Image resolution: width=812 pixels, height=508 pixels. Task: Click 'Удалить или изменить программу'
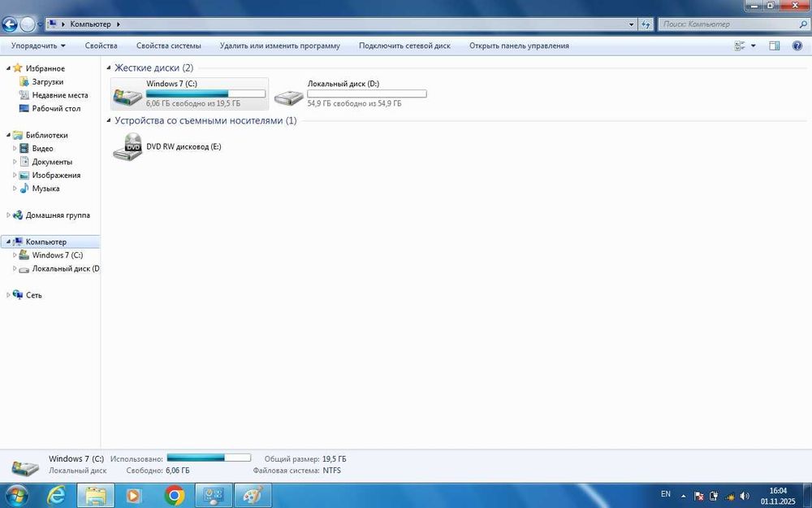point(279,46)
